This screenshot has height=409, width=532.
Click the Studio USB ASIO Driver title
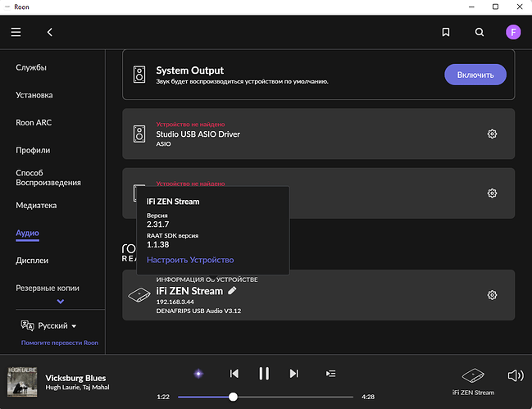click(x=198, y=134)
